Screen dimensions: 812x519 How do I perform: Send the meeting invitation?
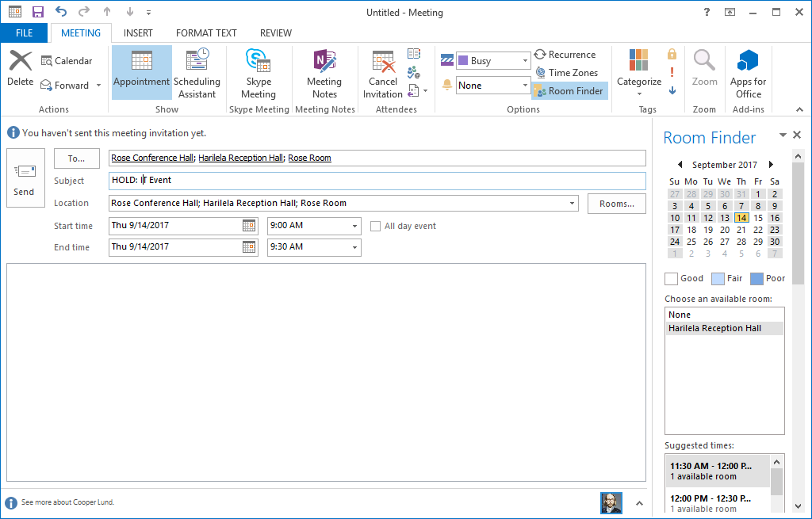coord(24,178)
